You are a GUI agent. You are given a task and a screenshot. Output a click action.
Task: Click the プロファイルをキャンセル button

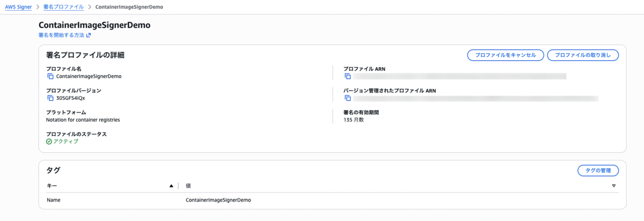pos(506,55)
